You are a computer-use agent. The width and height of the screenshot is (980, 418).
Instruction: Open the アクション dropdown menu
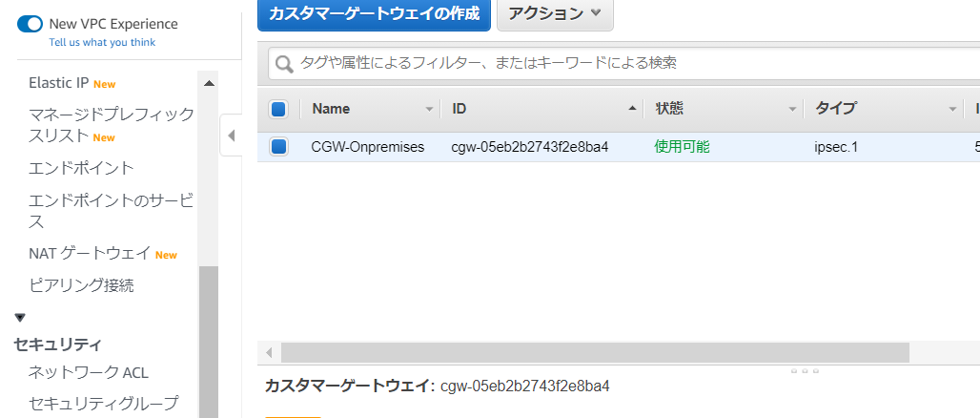pos(555,13)
